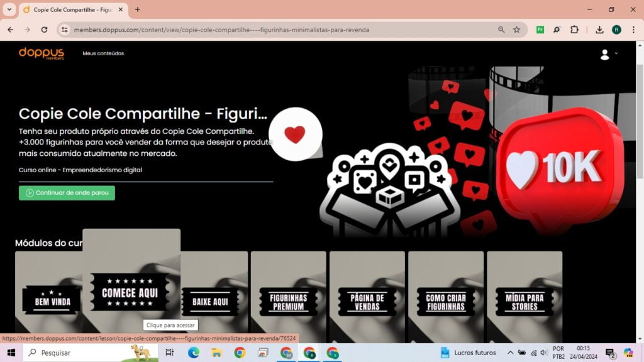The width and height of the screenshot is (644, 362).
Task: Click the zoom magnifier in address bar
Action: [x=501, y=30]
